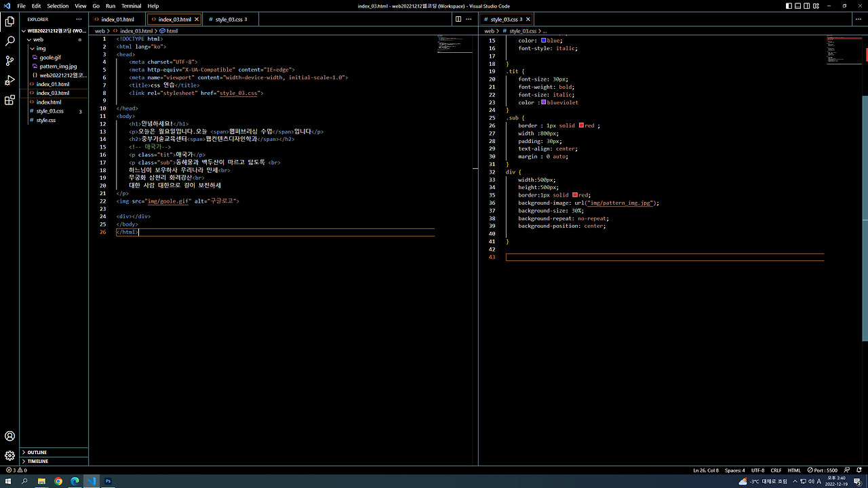This screenshot has height=488, width=868.
Task: Open Windows taskbar search
Action: coord(25,481)
